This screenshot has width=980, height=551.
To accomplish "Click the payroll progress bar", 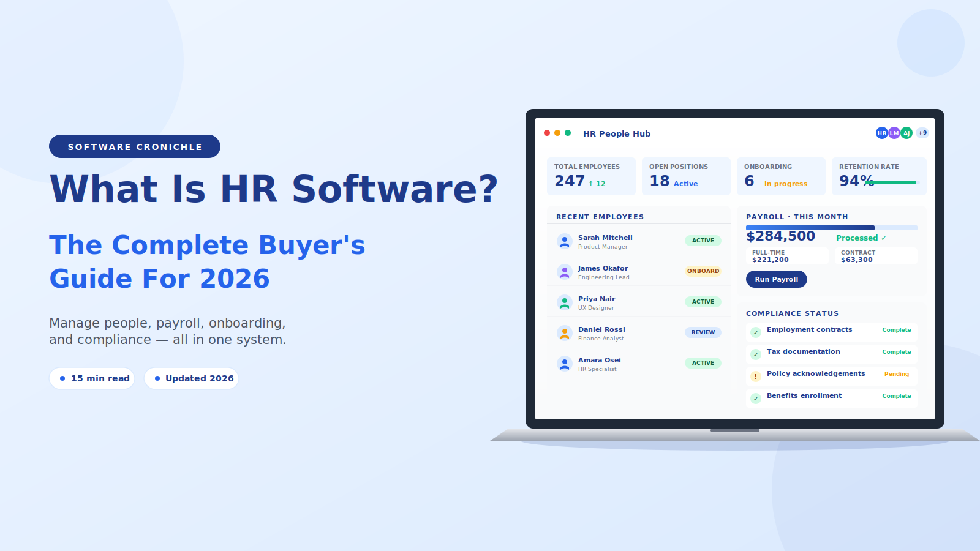I will [832, 228].
